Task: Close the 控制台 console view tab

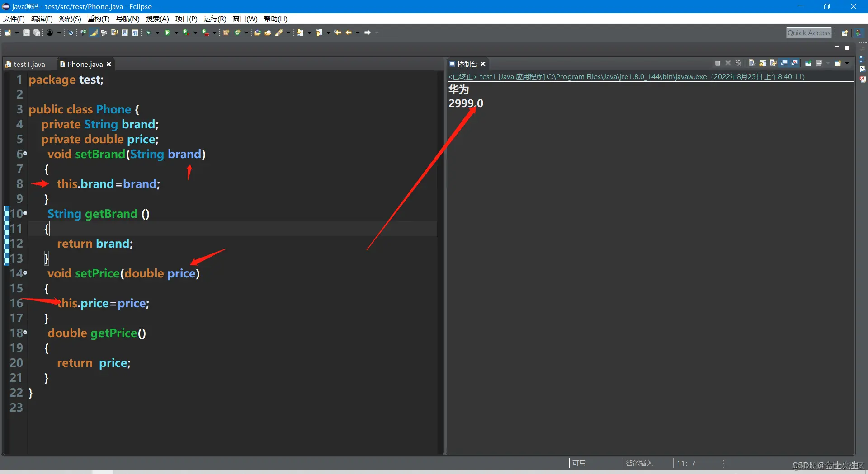Action: point(483,64)
